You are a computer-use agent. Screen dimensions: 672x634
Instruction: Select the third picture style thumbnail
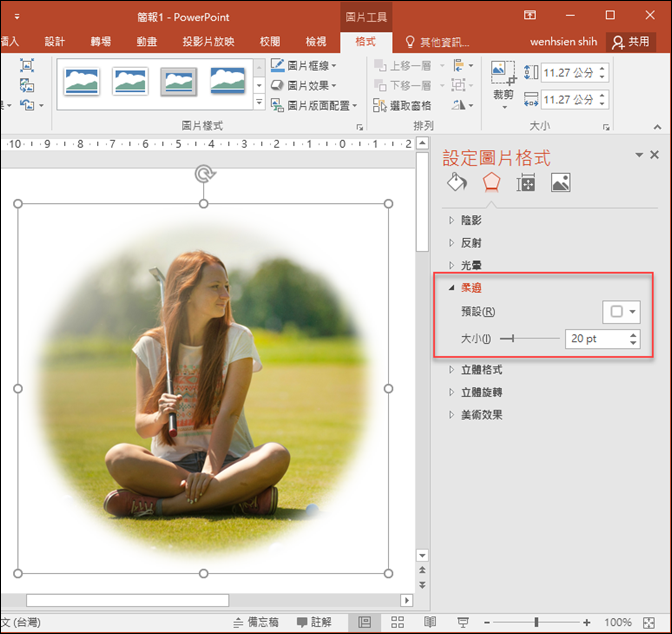179,81
